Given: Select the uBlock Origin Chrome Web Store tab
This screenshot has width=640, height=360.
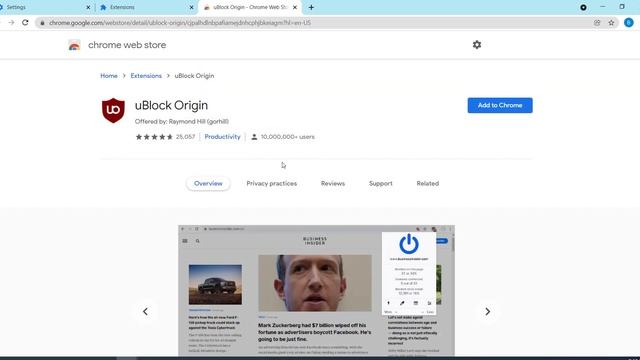Looking at the screenshot, I should [250, 7].
